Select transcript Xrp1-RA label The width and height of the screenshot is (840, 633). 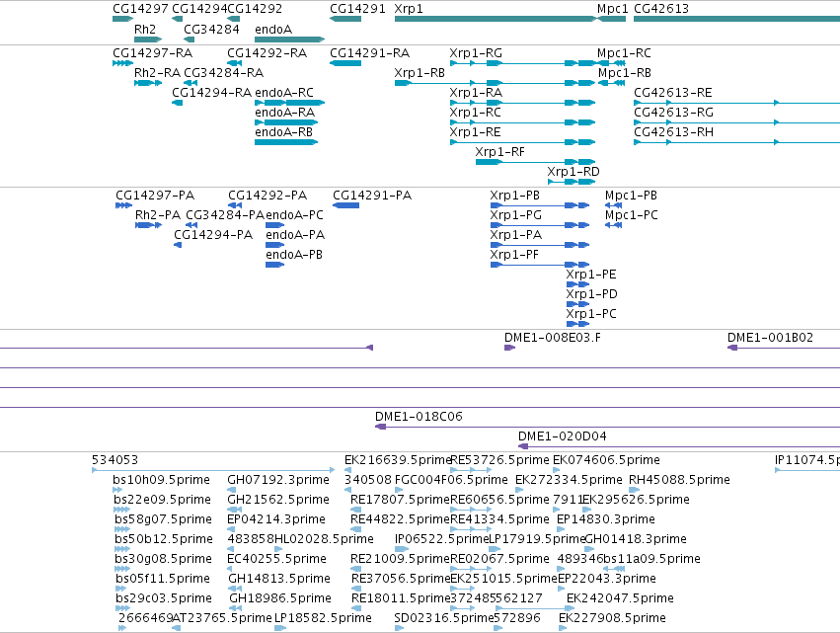(x=476, y=93)
